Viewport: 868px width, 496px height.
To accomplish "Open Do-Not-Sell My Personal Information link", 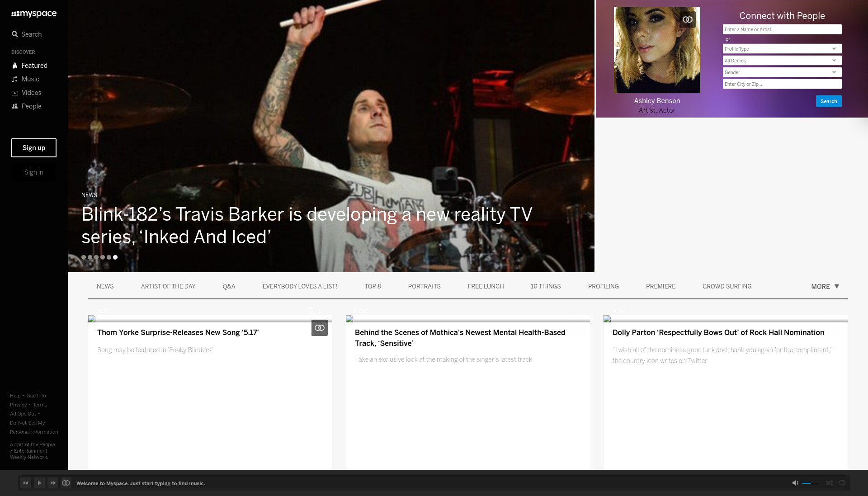I will (34, 427).
